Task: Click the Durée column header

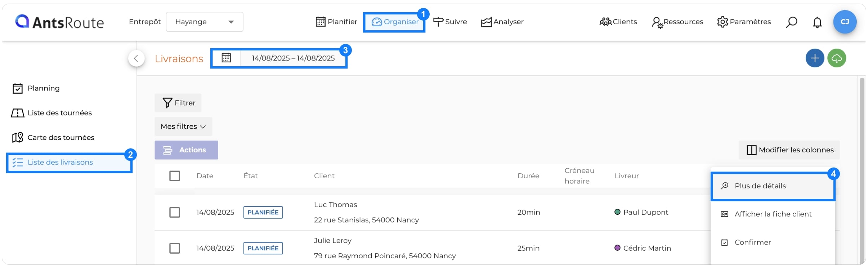Action: (528, 176)
